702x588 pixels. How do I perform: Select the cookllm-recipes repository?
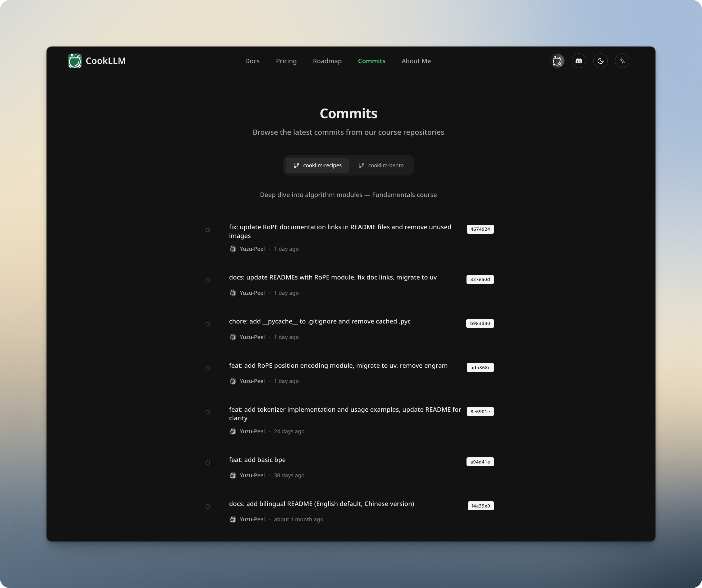[x=317, y=165]
